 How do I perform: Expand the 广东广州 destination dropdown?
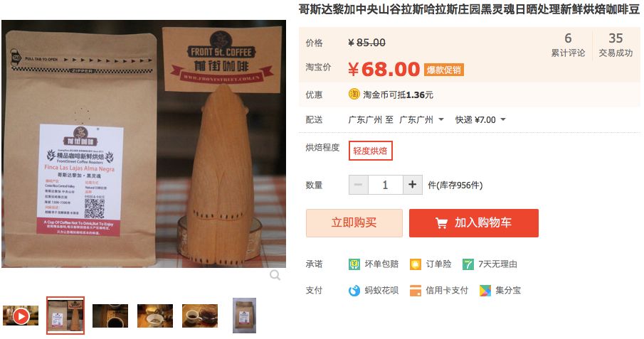point(422,120)
